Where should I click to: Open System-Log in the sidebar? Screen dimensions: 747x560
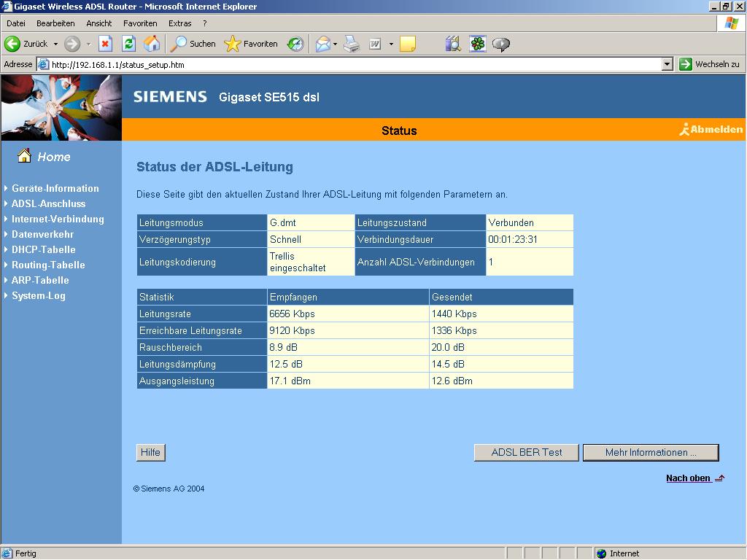click(x=38, y=296)
